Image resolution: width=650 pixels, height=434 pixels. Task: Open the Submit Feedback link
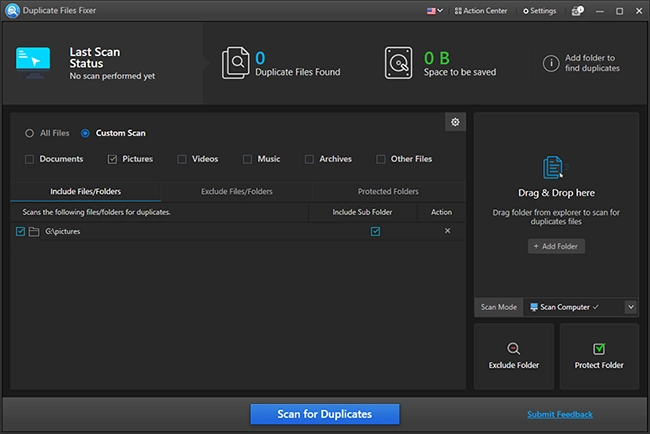click(560, 414)
